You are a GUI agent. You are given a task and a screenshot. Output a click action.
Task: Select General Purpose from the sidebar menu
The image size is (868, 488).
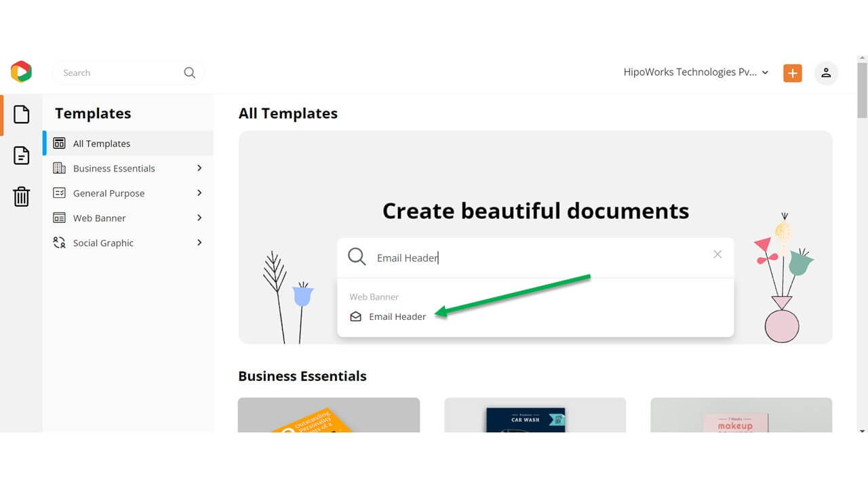pyautogui.click(x=108, y=193)
